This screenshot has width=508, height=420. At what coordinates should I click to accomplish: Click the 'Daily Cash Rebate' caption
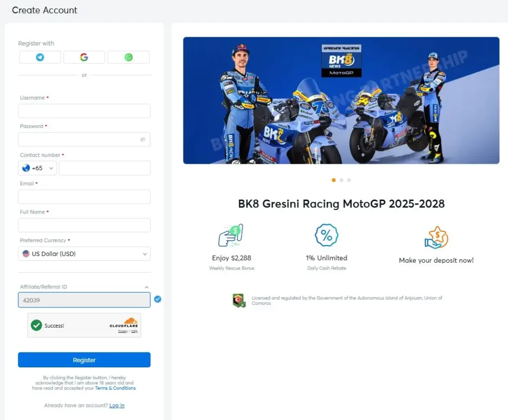(x=326, y=268)
